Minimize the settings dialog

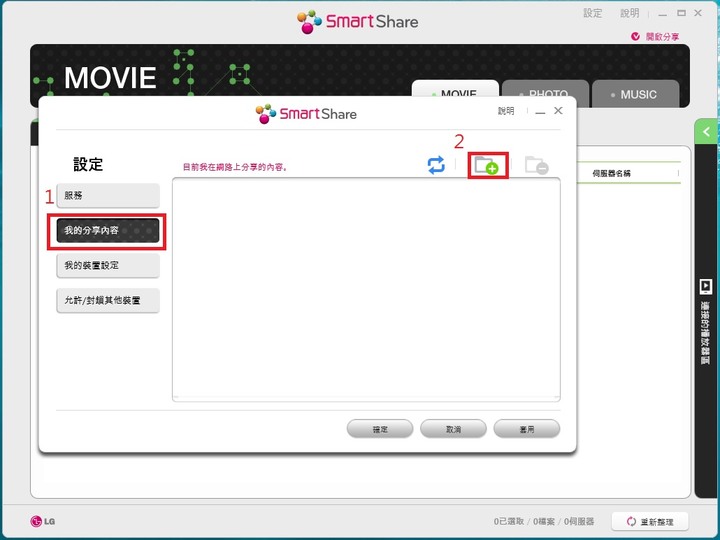[540, 112]
